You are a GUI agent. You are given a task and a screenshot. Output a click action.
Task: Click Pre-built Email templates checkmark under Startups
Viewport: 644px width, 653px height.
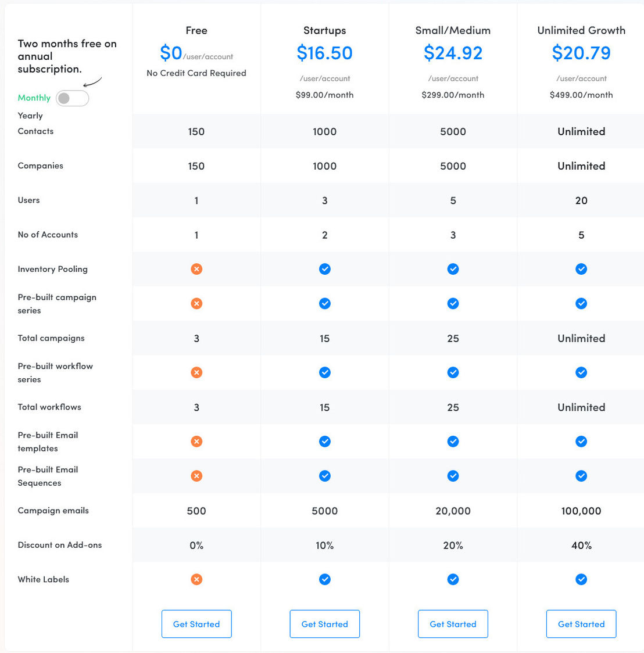coord(325,442)
